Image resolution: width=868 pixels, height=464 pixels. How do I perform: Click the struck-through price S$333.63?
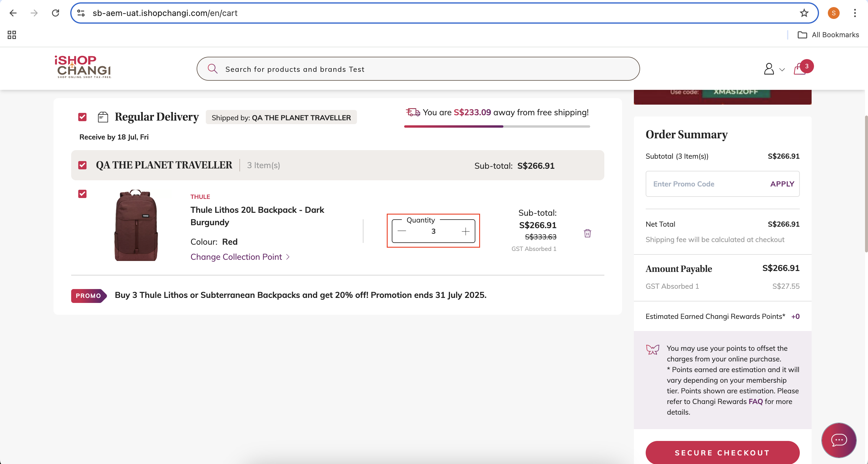[x=541, y=237]
